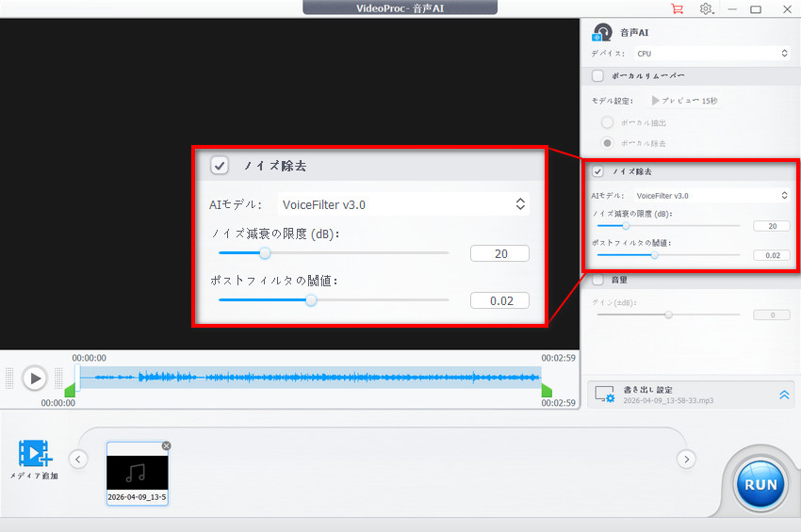Open the shopping cart icon
This screenshot has width=801, height=532.
(677, 8)
